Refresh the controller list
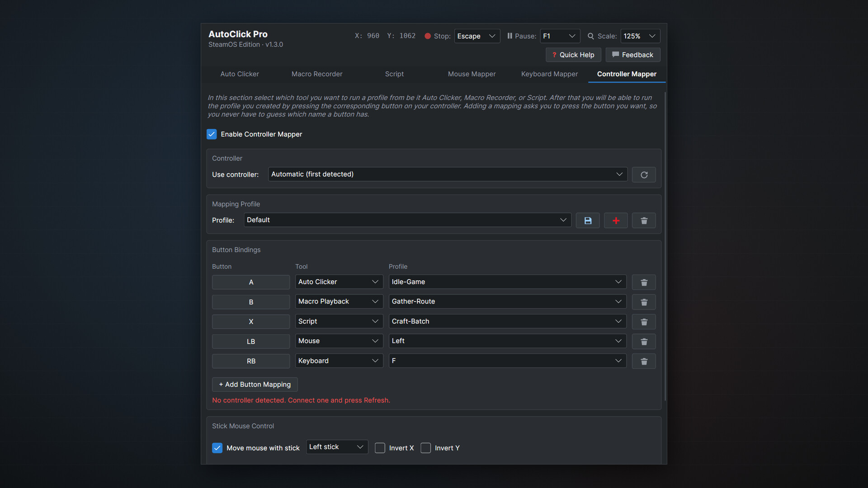 coord(644,175)
